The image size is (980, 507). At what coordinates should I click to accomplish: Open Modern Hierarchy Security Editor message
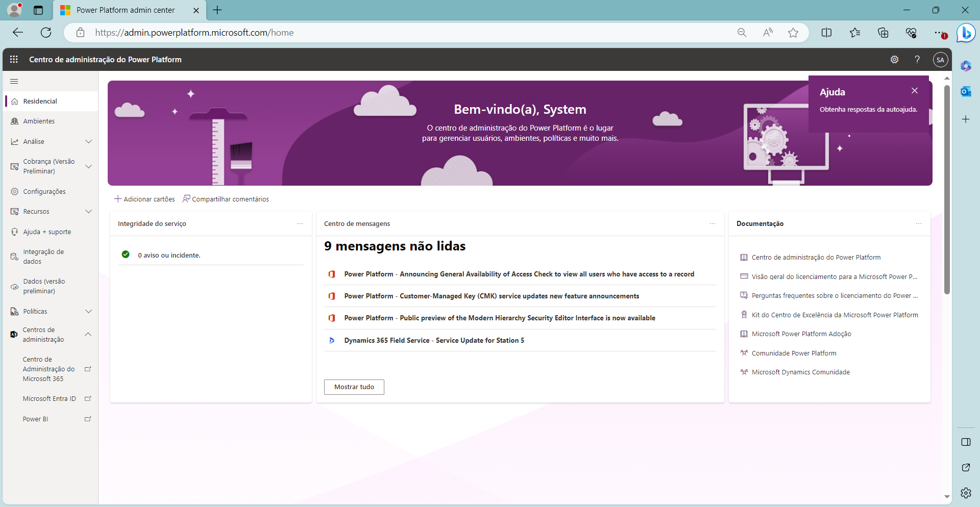500,318
